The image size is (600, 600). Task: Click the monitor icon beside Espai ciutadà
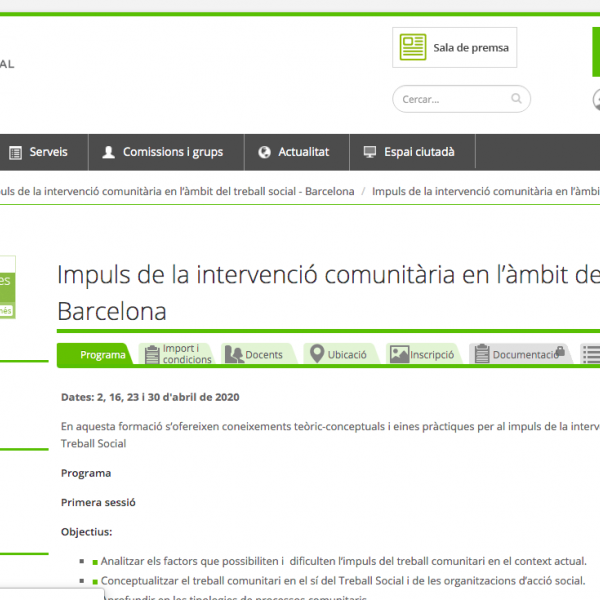point(370,152)
